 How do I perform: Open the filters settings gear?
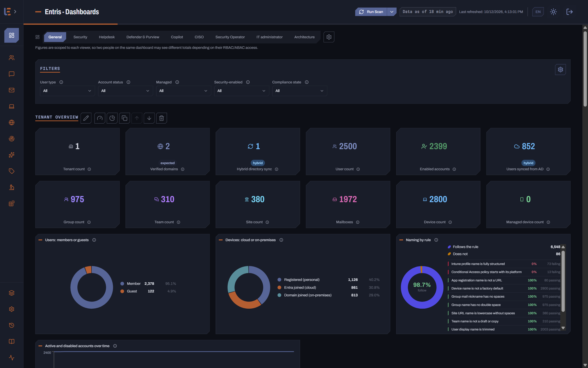point(560,70)
